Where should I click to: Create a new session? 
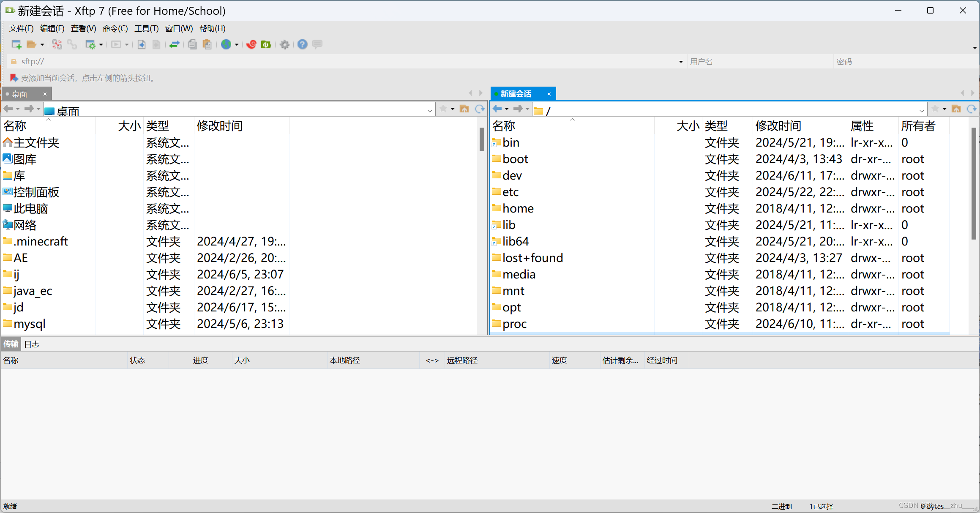click(x=16, y=44)
